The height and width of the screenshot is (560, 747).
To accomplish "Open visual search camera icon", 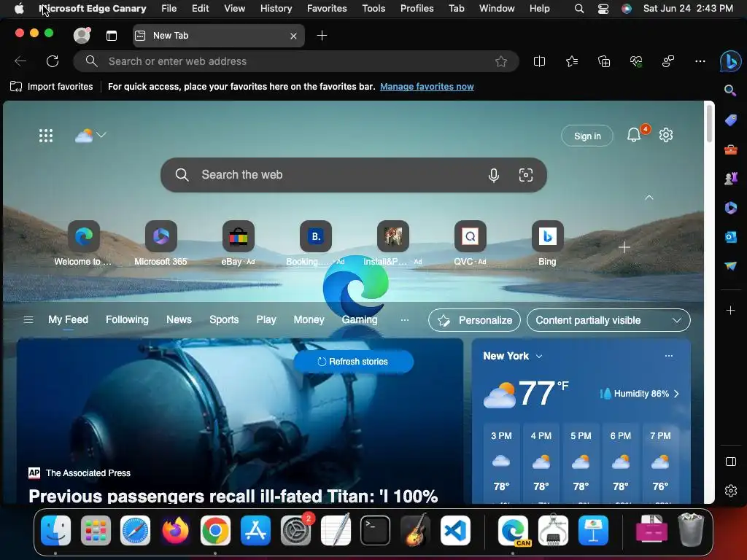I will point(525,175).
